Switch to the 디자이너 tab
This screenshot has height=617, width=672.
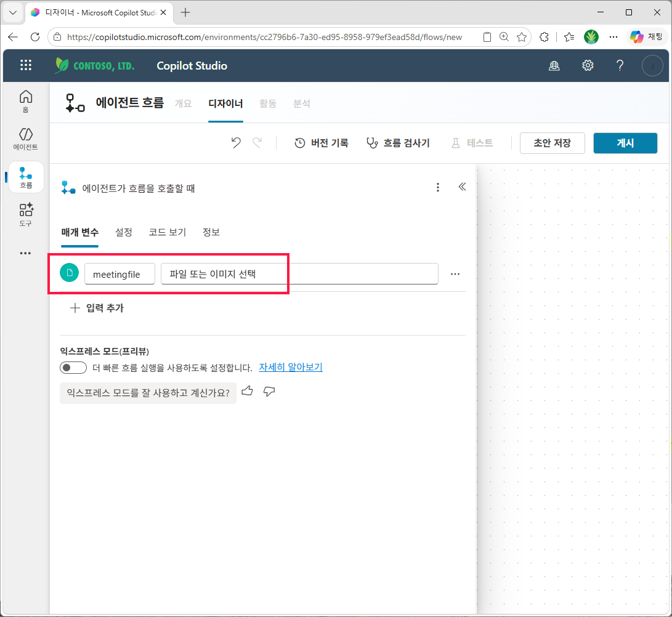[x=225, y=103]
